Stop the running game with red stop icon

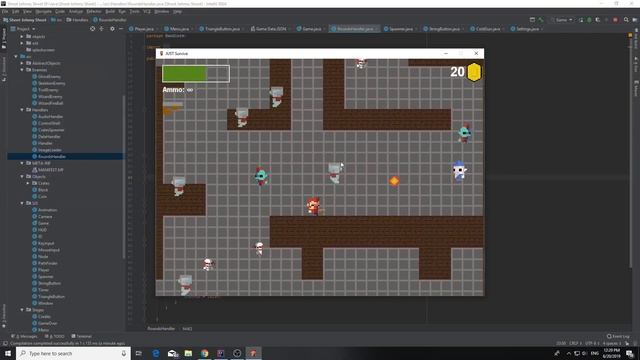pyautogui.click(x=616, y=20)
